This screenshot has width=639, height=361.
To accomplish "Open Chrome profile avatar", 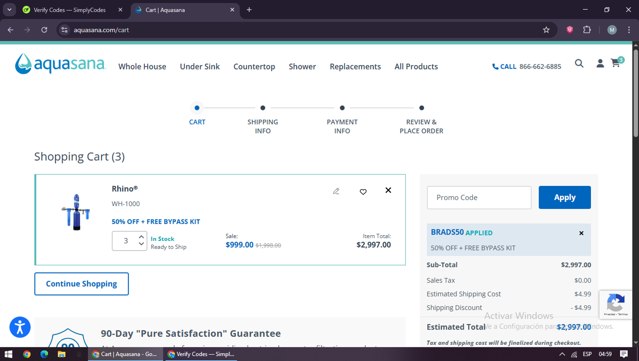I will (612, 30).
